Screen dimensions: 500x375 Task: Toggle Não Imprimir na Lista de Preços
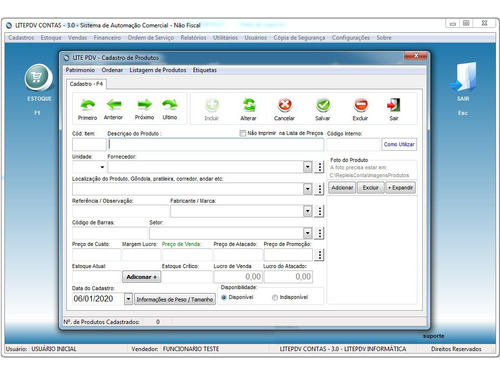243,133
